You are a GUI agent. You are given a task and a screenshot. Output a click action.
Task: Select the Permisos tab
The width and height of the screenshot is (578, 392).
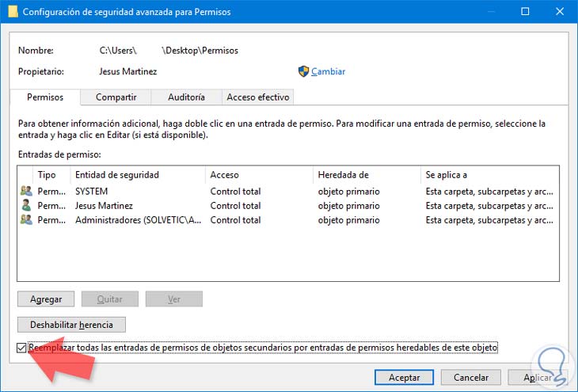(44, 97)
